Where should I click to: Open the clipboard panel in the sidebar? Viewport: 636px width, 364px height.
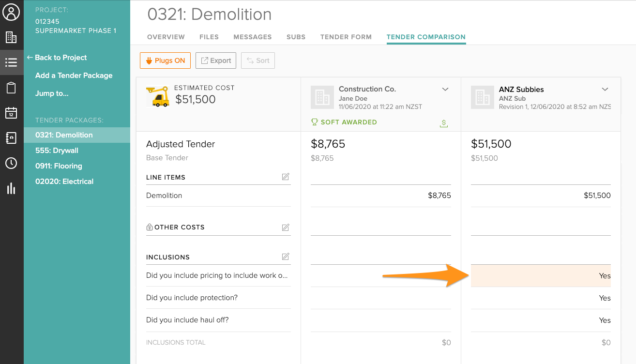12,88
